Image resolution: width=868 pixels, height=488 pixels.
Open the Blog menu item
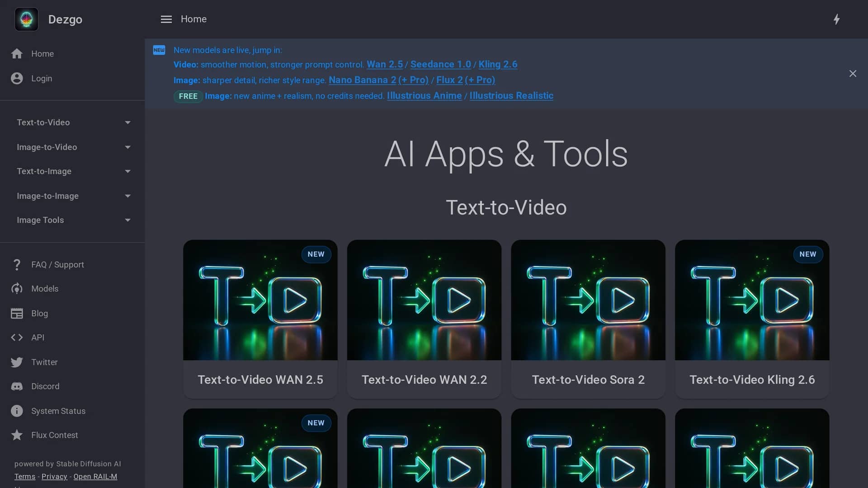pyautogui.click(x=72, y=313)
